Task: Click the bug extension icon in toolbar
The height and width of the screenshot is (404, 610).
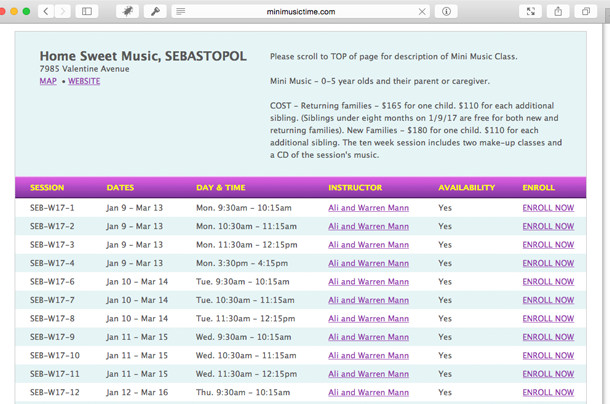Action: (x=128, y=11)
